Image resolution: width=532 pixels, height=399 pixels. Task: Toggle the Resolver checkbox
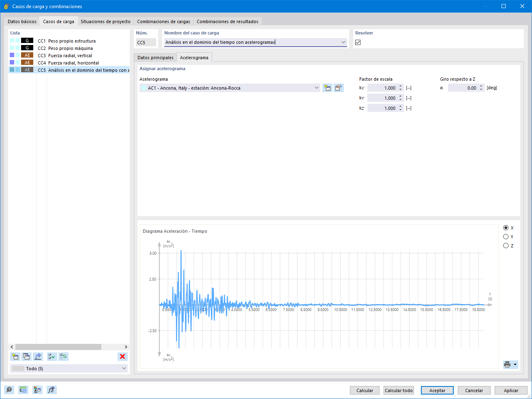[358, 42]
